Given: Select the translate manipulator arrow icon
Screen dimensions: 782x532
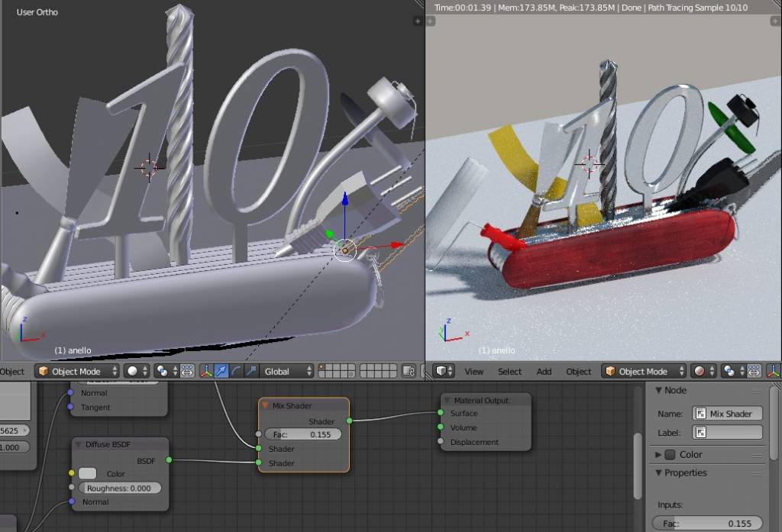Looking at the screenshot, I should [221, 372].
